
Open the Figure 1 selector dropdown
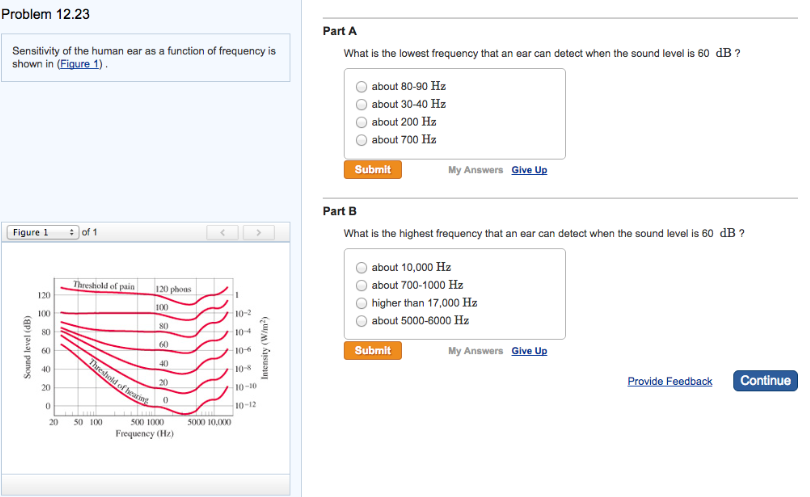pos(44,233)
